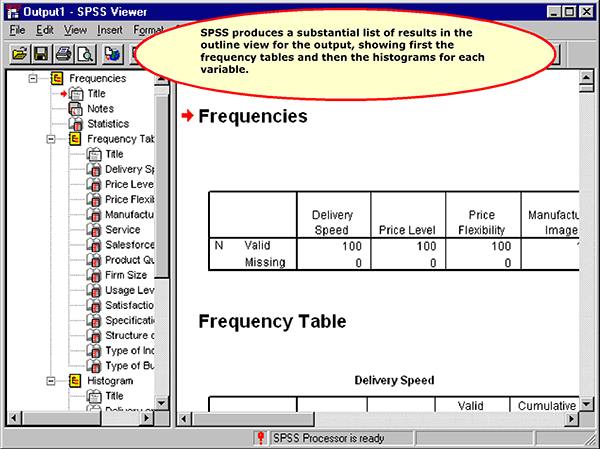Image resolution: width=600 pixels, height=449 pixels.
Task: Click the SPSS Viewer title bar icon
Action: 12,12
